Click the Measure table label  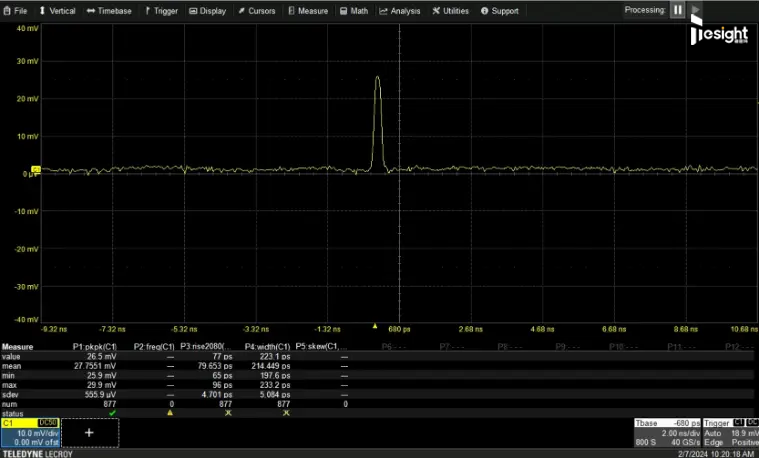tap(17, 347)
